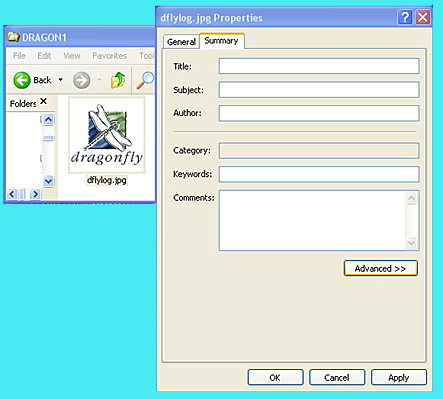This screenshot has width=443, height=399.
Task: Focus the Title input field
Action: point(319,66)
